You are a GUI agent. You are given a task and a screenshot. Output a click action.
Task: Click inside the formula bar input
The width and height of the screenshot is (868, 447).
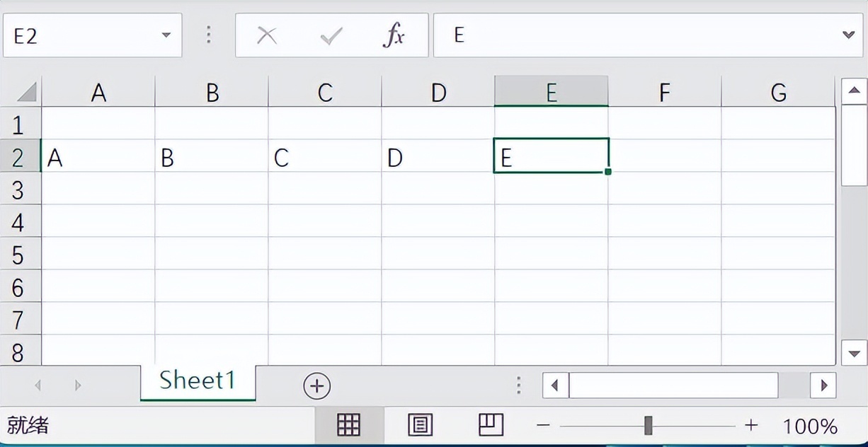637,35
